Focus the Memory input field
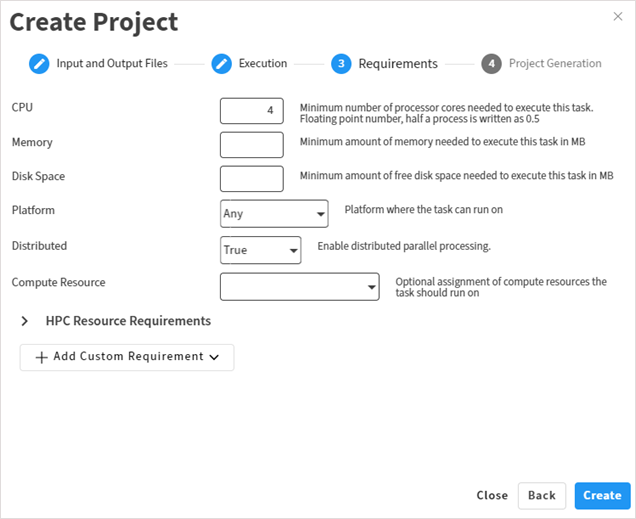This screenshot has width=636, height=519. [x=251, y=145]
